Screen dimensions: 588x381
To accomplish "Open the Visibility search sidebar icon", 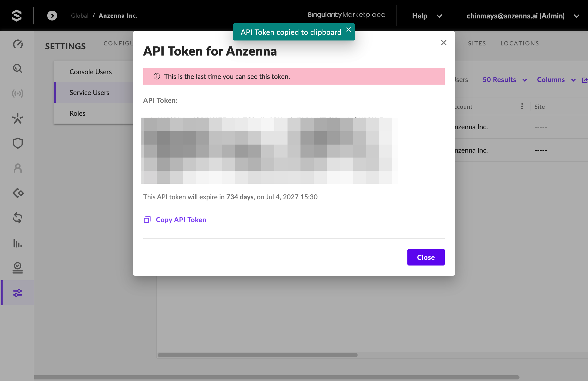I will (18, 69).
